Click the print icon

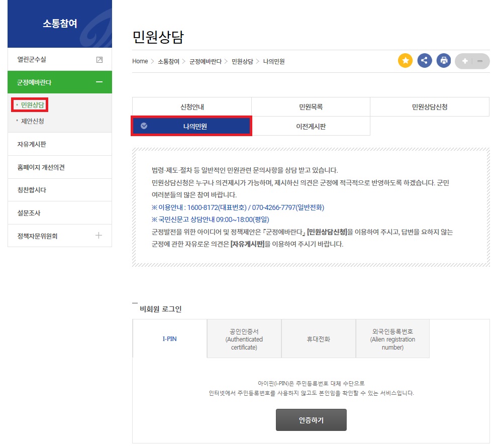pos(443,60)
